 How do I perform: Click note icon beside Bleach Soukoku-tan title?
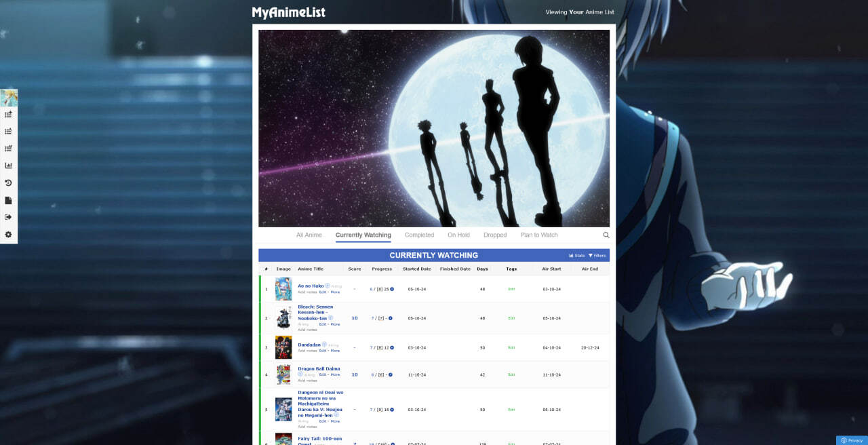tap(331, 318)
